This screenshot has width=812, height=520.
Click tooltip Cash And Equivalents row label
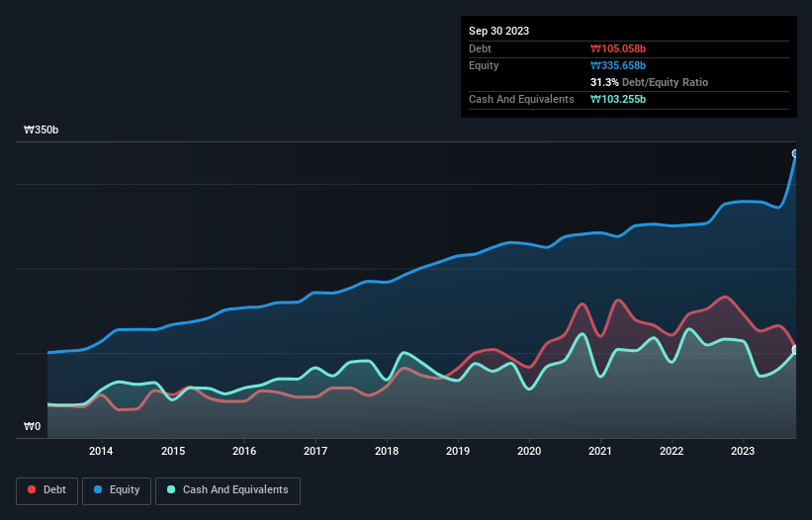(x=521, y=99)
